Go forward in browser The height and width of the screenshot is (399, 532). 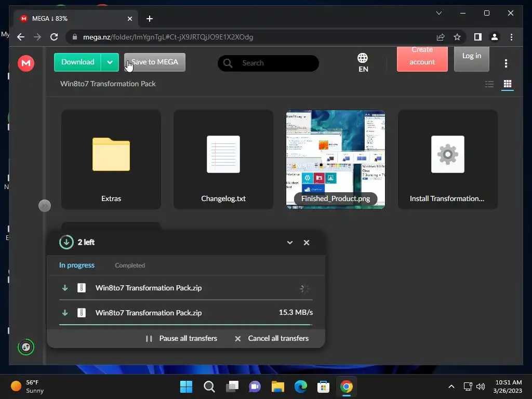(37, 37)
